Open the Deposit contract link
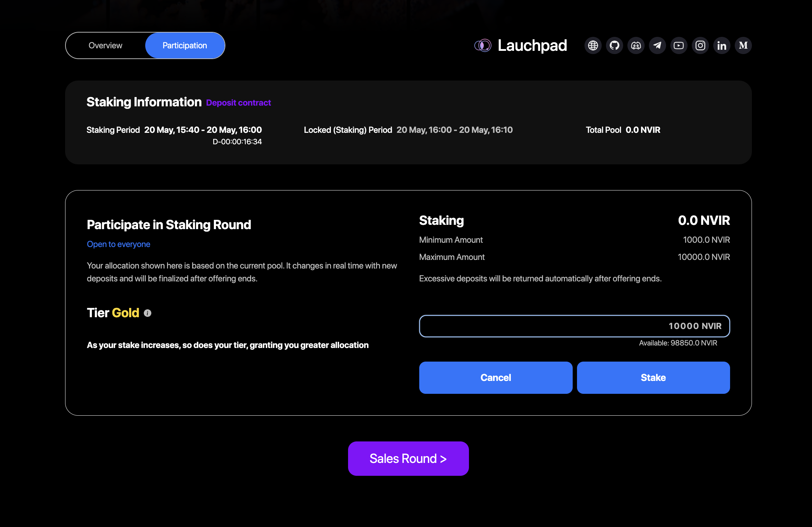The image size is (812, 527). [x=239, y=103]
